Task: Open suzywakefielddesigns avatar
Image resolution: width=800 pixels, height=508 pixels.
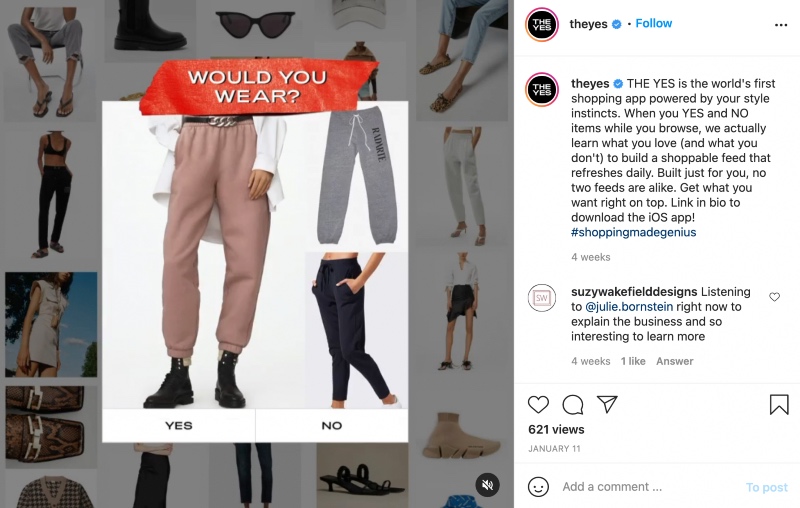Action: click(542, 298)
